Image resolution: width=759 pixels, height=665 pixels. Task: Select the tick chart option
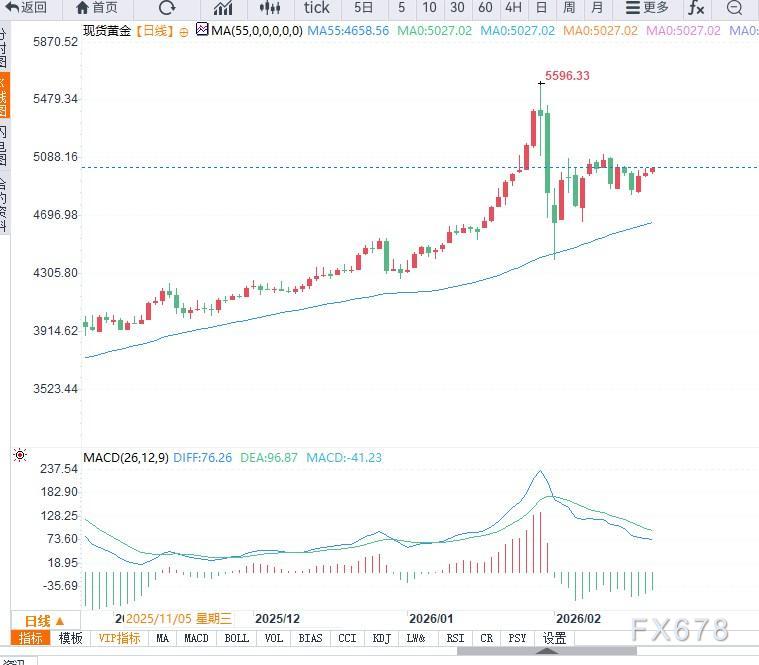316,8
